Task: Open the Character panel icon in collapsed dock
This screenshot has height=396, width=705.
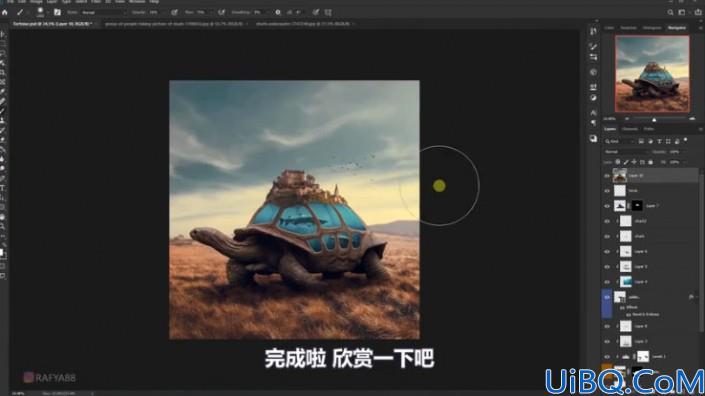Action: pos(593,112)
